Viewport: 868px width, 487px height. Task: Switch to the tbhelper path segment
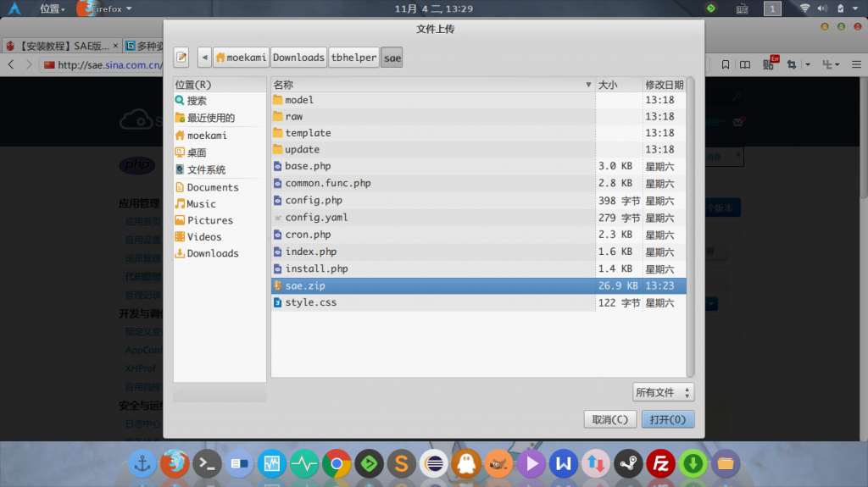click(x=353, y=57)
